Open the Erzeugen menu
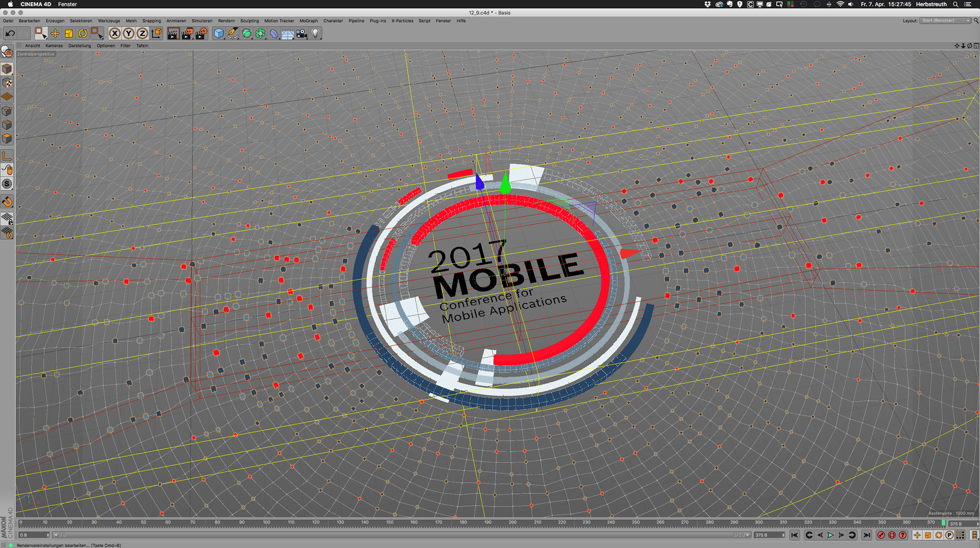The width and height of the screenshot is (980, 548). tap(55, 21)
